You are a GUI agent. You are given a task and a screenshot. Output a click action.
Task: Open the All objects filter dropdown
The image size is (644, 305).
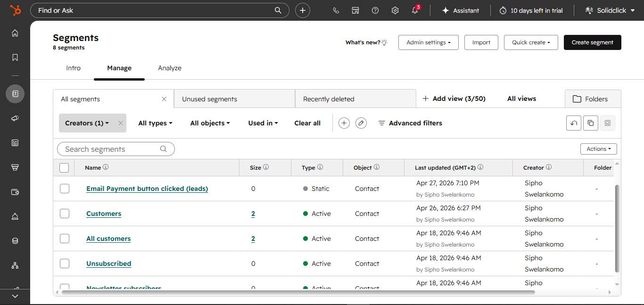(x=210, y=123)
